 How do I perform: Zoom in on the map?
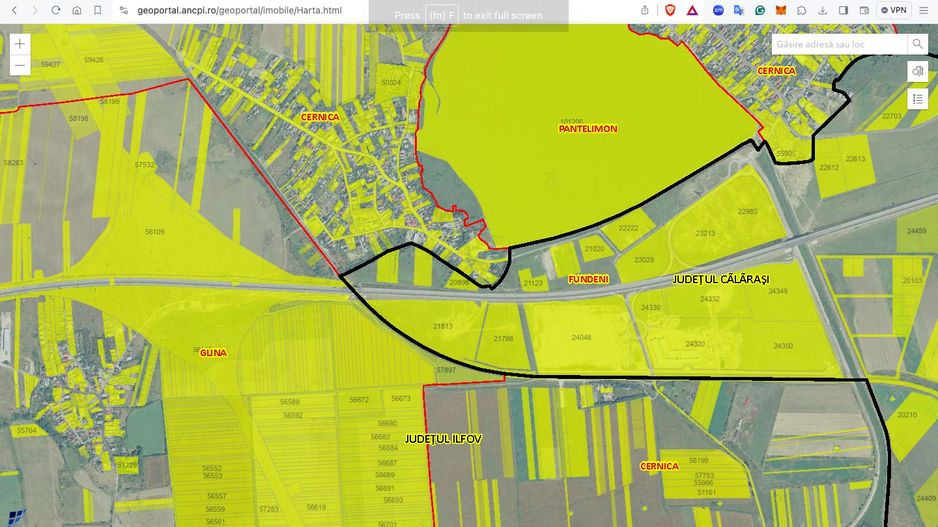pyautogui.click(x=20, y=45)
